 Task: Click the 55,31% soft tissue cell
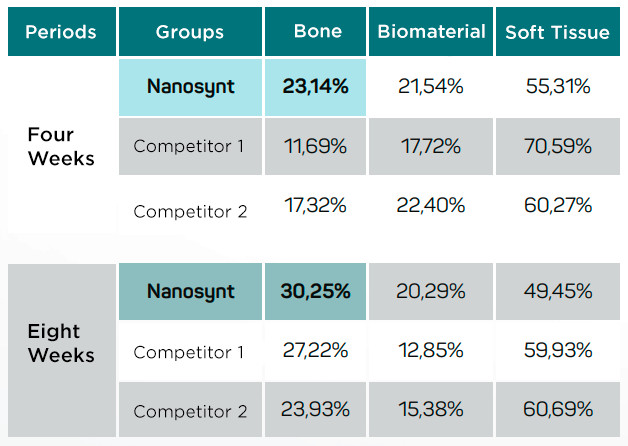point(558,87)
